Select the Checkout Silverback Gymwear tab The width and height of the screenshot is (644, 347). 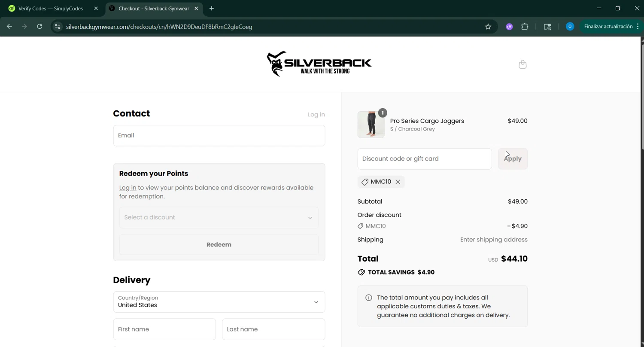coord(154,9)
